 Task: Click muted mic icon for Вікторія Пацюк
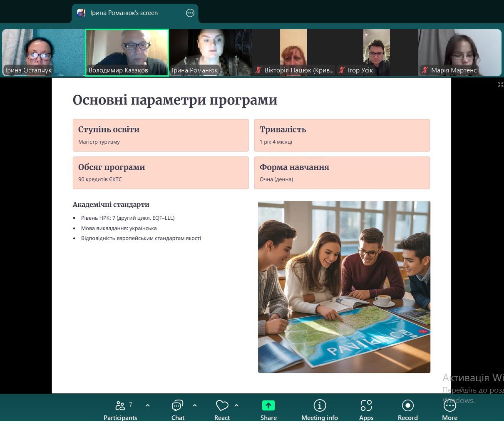tap(258, 70)
